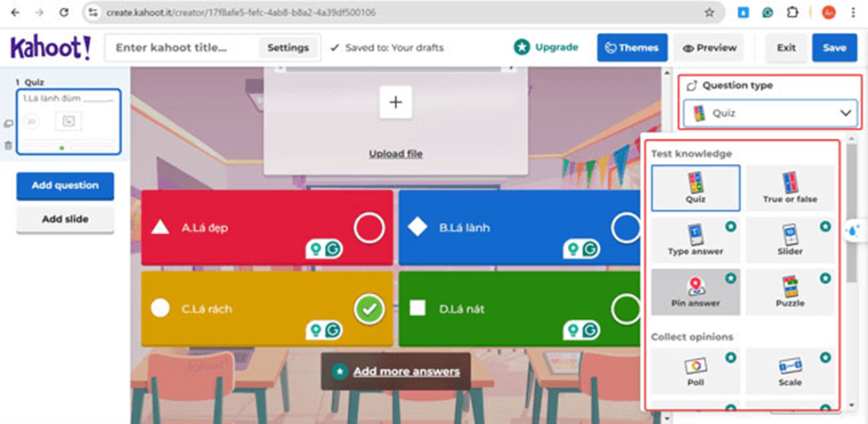Open the Question type Quiz dropdown

pos(771,113)
